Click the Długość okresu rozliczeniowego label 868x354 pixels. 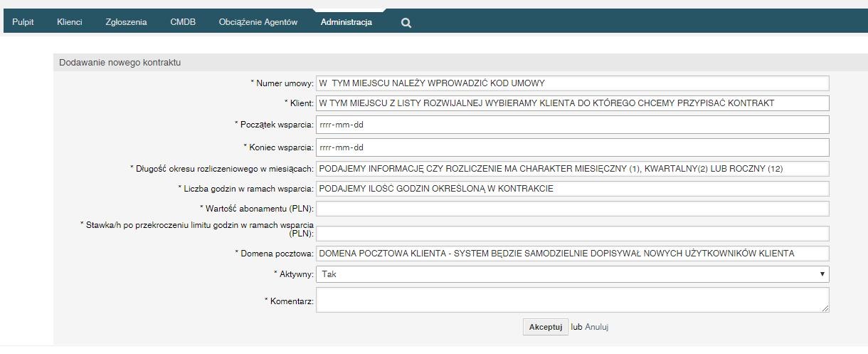[x=222, y=169]
